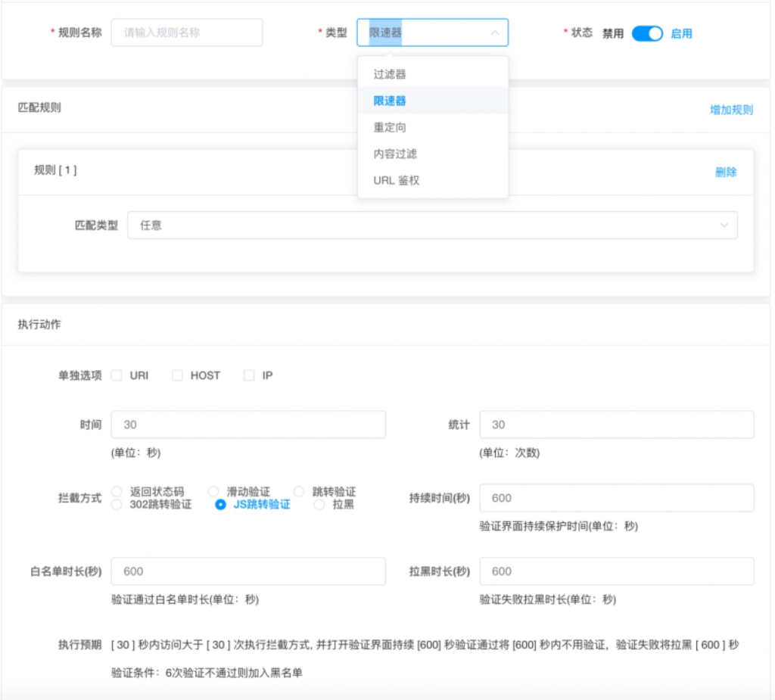Select 重定向 option

(x=432, y=128)
